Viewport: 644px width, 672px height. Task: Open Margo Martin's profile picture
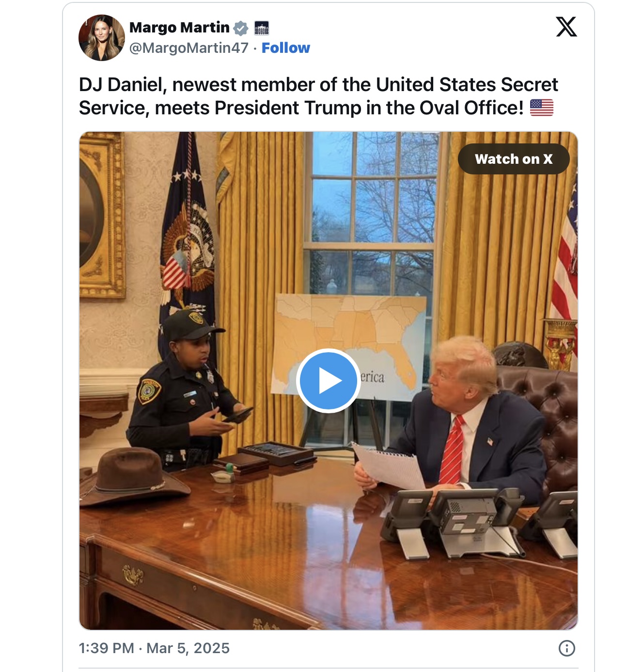point(102,38)
